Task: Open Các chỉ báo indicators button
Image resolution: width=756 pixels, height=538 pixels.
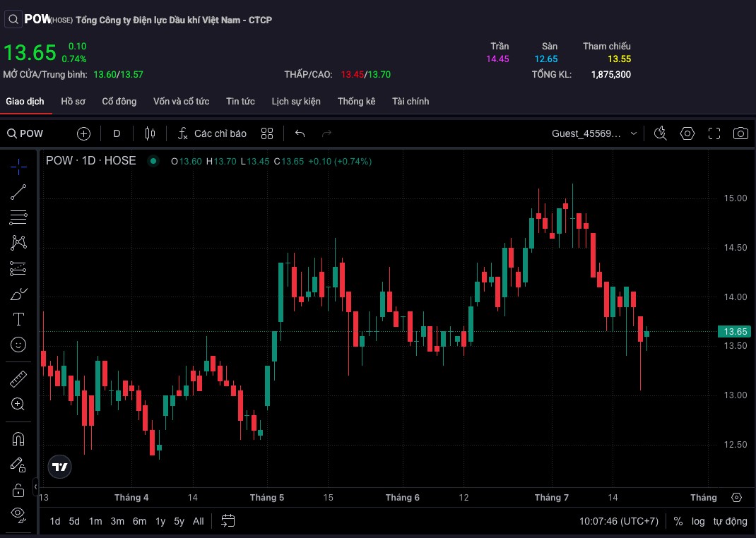Action: (212, 133)
